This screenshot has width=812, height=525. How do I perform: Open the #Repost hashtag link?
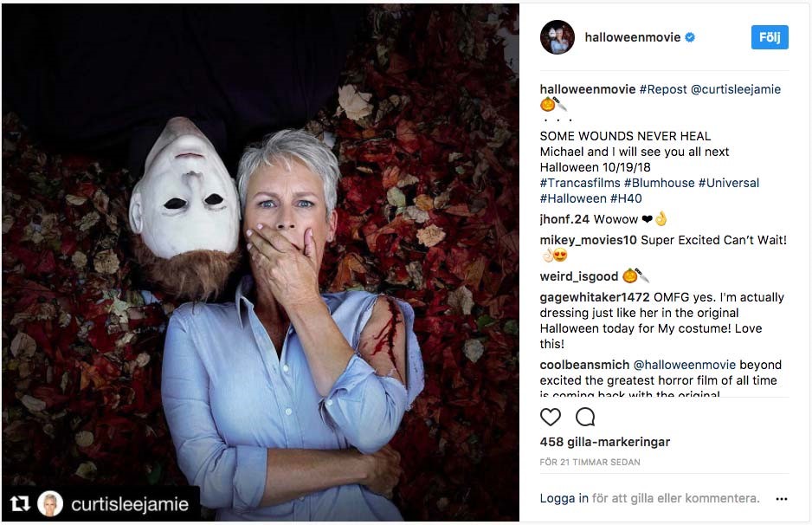coord(663,89)
